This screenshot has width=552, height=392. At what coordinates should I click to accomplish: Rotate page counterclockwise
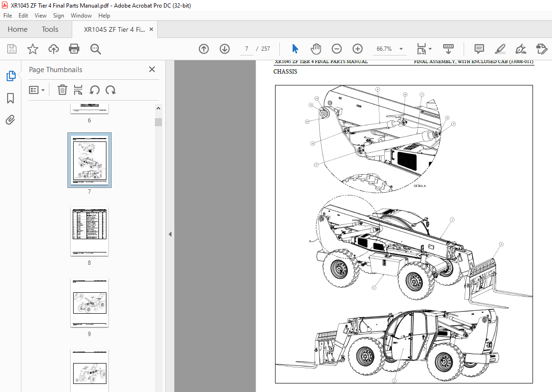(x=95, y=90)
